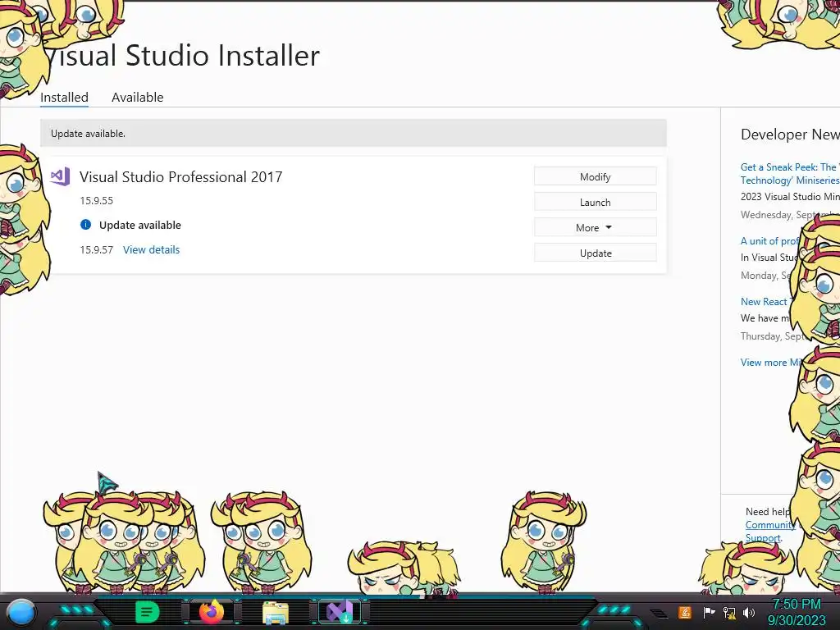Viewport: 840px width, 630px height.
Task: Open the green chat app in taskbar
Action: [148, 612]
